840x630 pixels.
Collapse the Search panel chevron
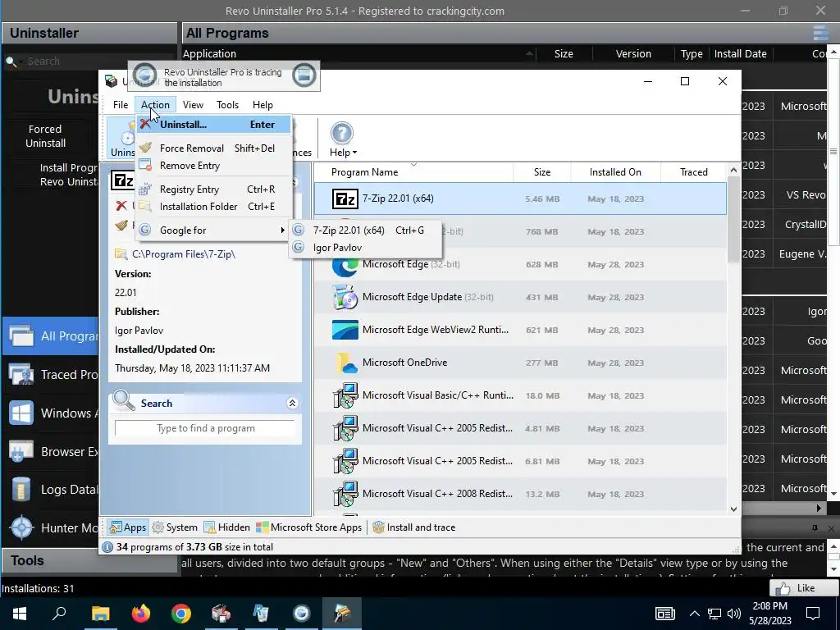(292, 404)
